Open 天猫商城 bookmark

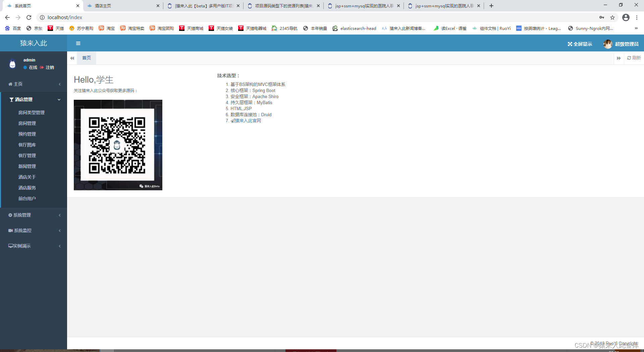[191, 29]
